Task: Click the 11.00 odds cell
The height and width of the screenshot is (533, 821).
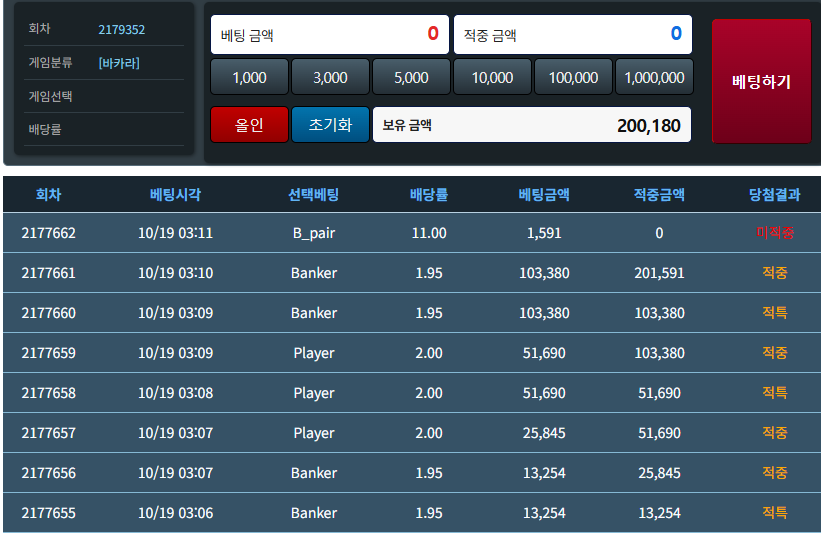Action: [x=429, y=232]
